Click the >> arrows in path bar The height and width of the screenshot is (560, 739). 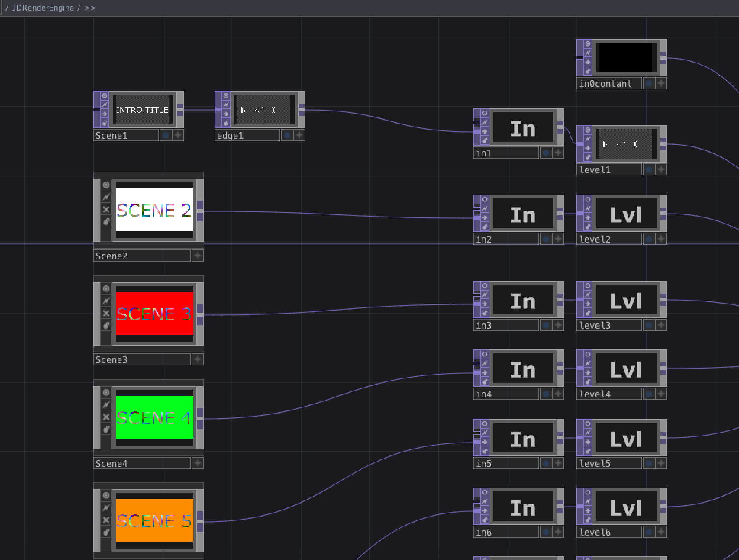pyautogui.click(x=90, y=8)
